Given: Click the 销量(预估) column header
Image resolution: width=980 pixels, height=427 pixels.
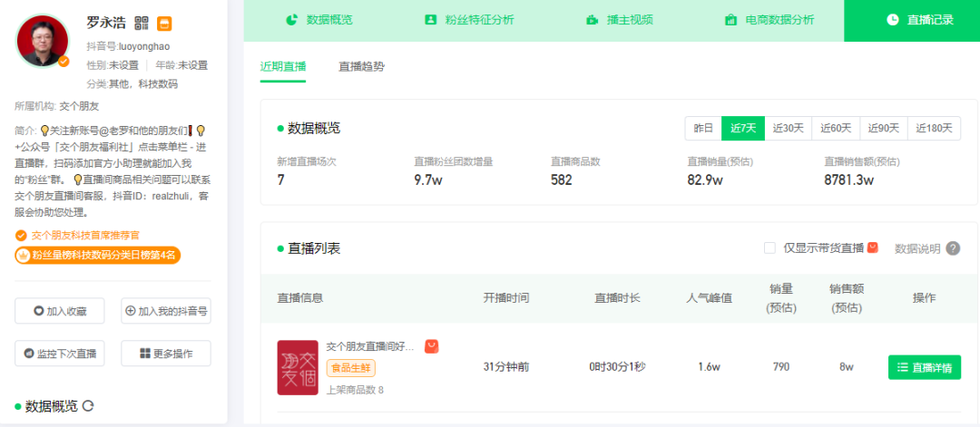Looking at the screenshot, I should pos(781,297).
